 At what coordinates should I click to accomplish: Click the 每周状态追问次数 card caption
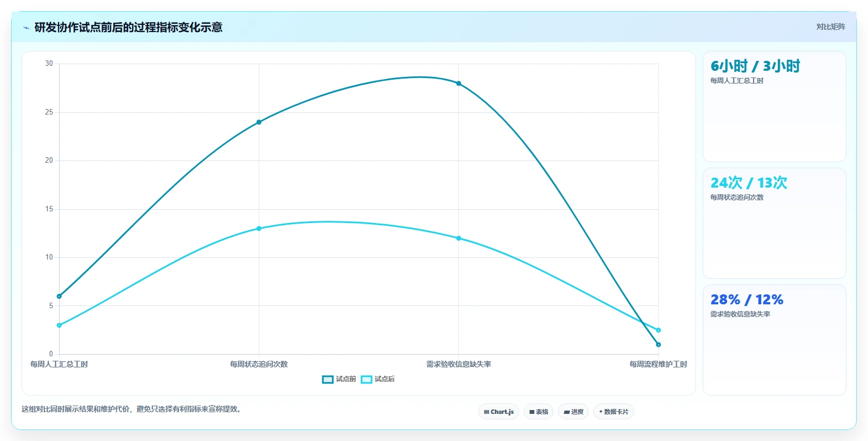click(737, 198)
